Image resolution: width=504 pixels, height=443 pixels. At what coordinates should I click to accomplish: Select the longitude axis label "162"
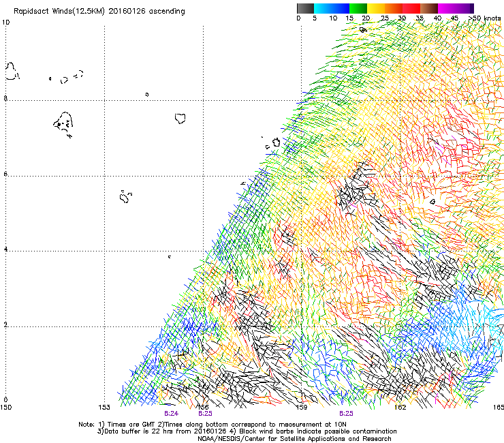(400, 408)
